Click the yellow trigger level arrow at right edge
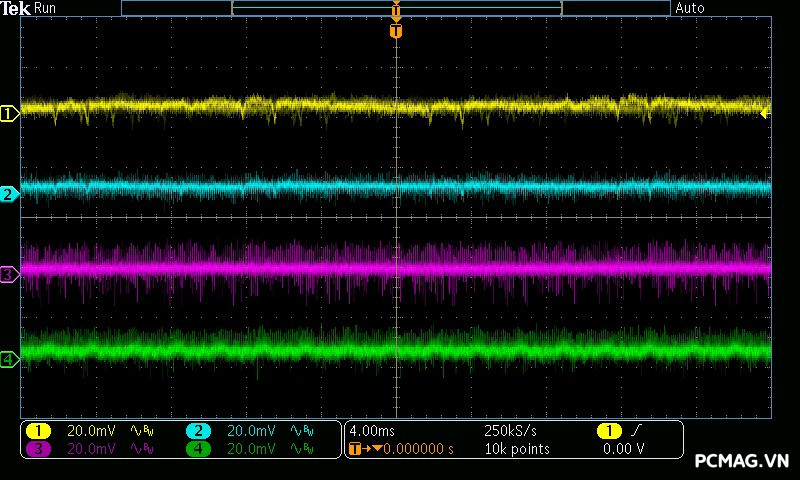 point(765,114)
